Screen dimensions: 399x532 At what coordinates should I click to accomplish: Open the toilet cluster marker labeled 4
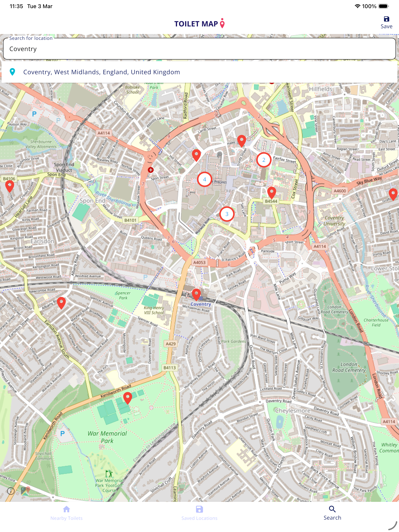coord(205,179)
